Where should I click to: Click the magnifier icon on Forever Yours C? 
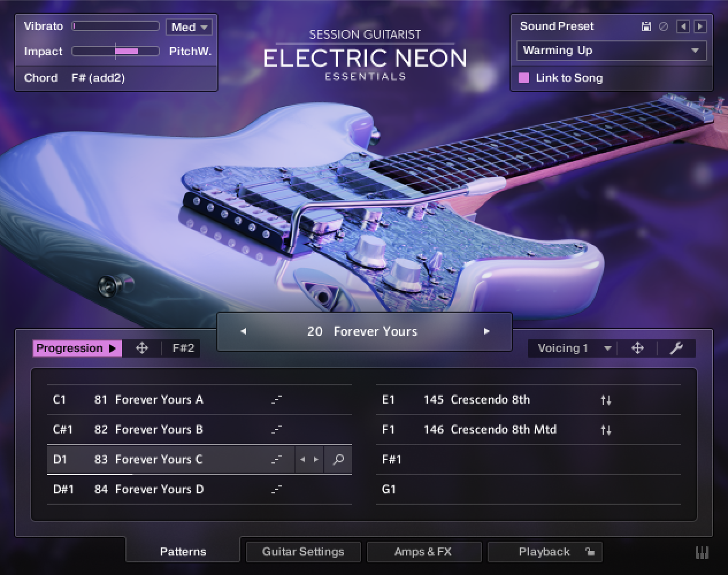[338, 459]
